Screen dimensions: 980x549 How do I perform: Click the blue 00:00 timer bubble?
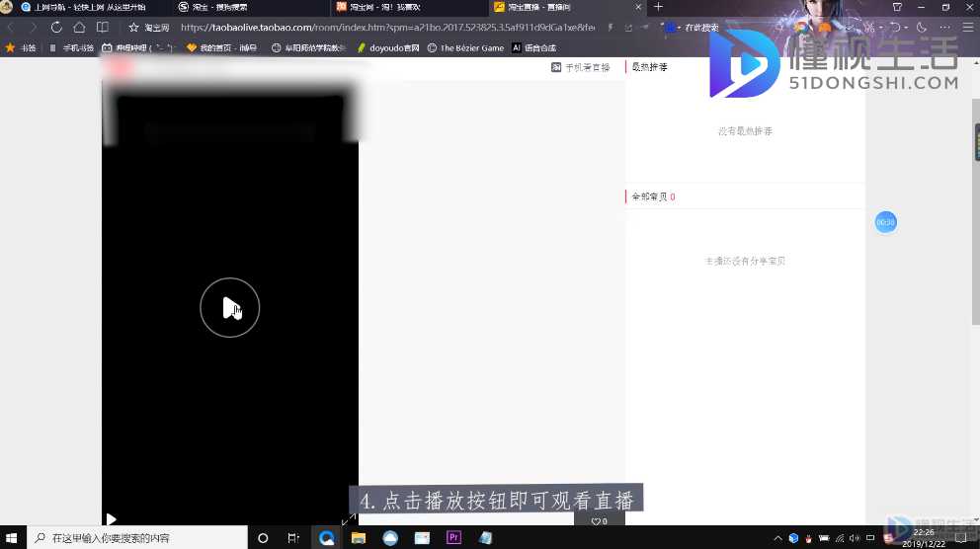click(885, 222)
